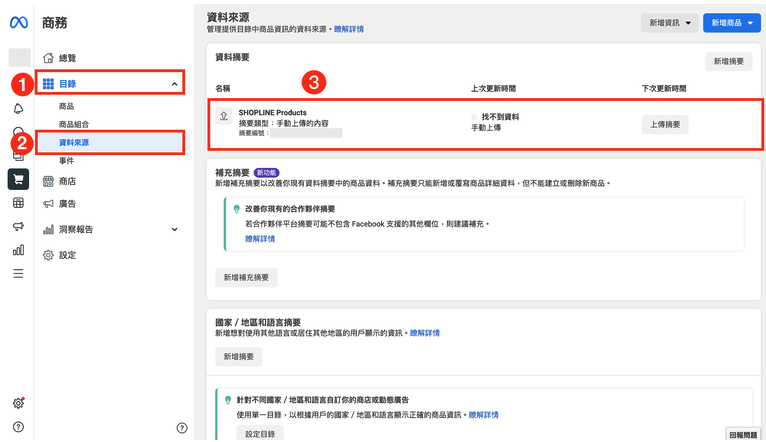766x442 pixels.
Task: Click the upload icon beside SHOPLINE Products
Action: [224, 116]
